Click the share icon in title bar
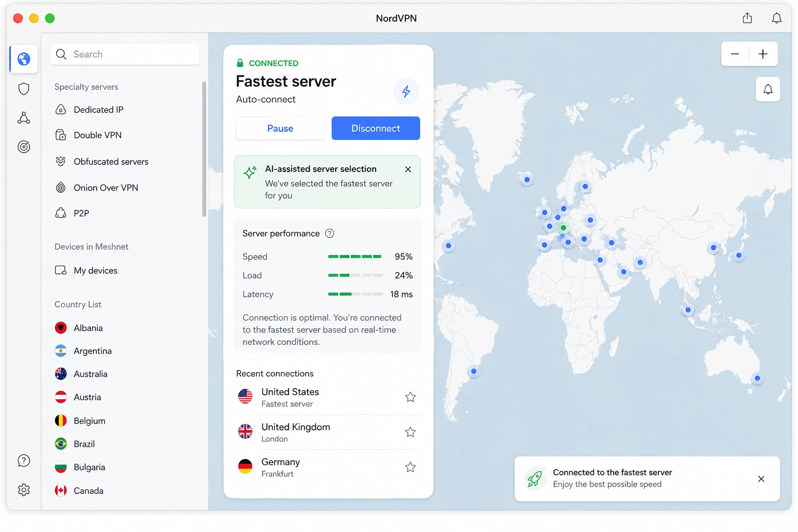The width and height of the screenshot is (798, 532). pyautogui.click(x=747, y=18)
